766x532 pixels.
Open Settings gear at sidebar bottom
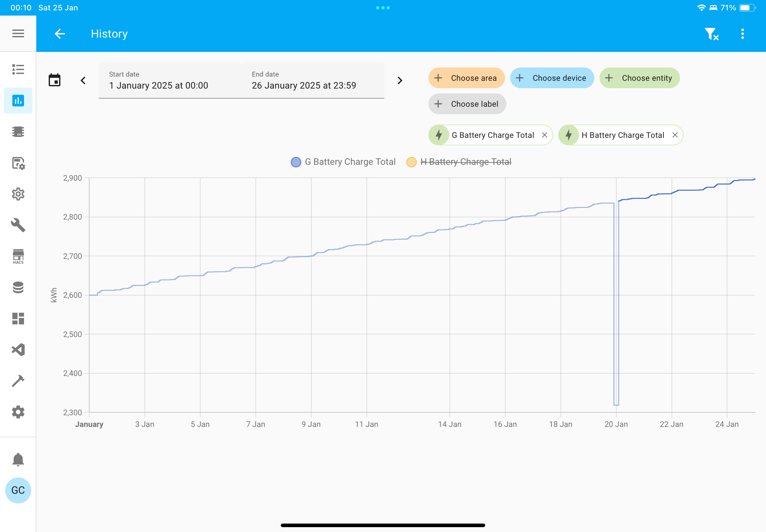pyautogui.click(x=18, y=412)
